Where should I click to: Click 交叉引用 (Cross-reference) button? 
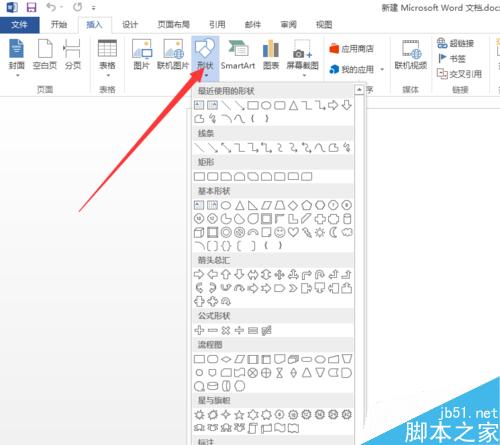[x=459, y=74]
